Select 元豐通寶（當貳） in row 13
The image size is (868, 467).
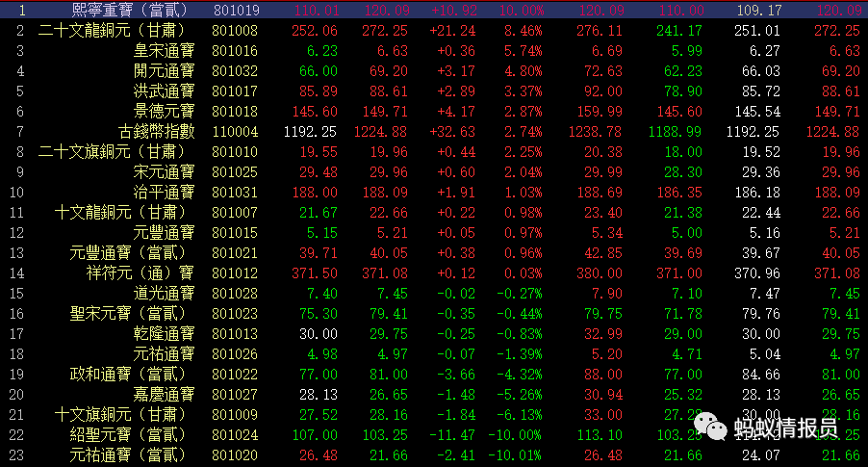128,253
